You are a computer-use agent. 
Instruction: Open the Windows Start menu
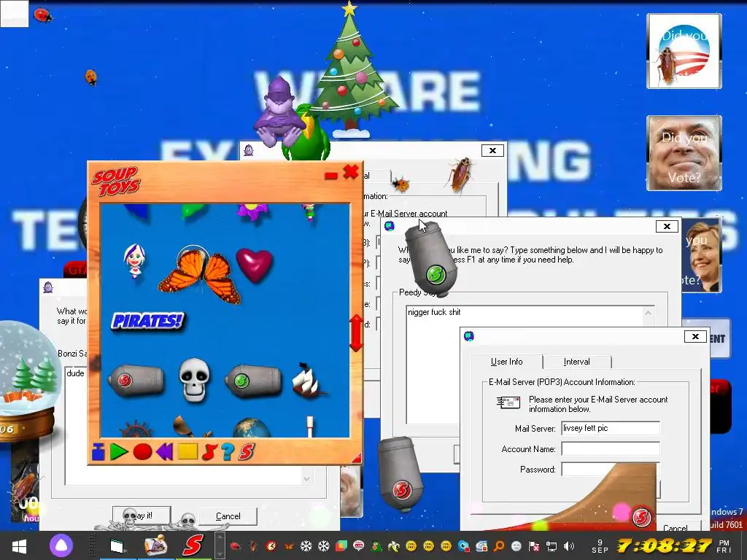point(19,545)
